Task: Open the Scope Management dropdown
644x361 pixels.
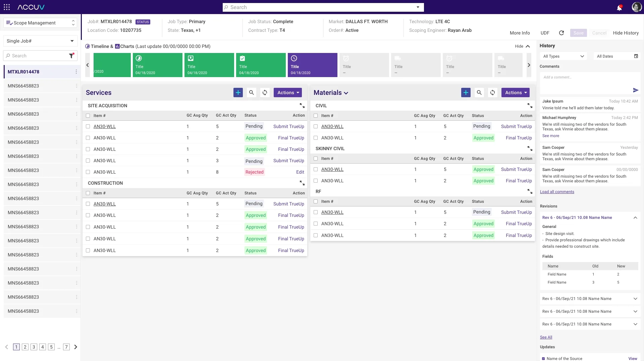Action: [x=40, y=23]
